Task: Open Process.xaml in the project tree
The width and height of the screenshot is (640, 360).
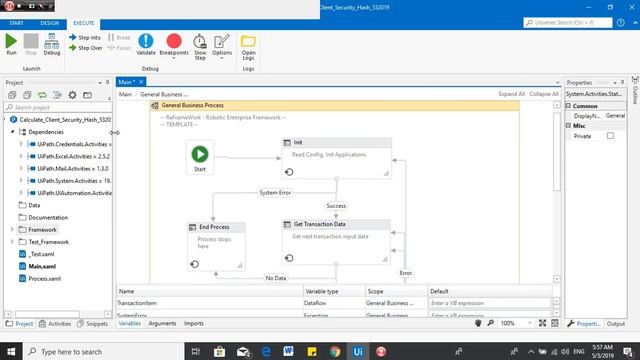Action: tap(44, 278)
